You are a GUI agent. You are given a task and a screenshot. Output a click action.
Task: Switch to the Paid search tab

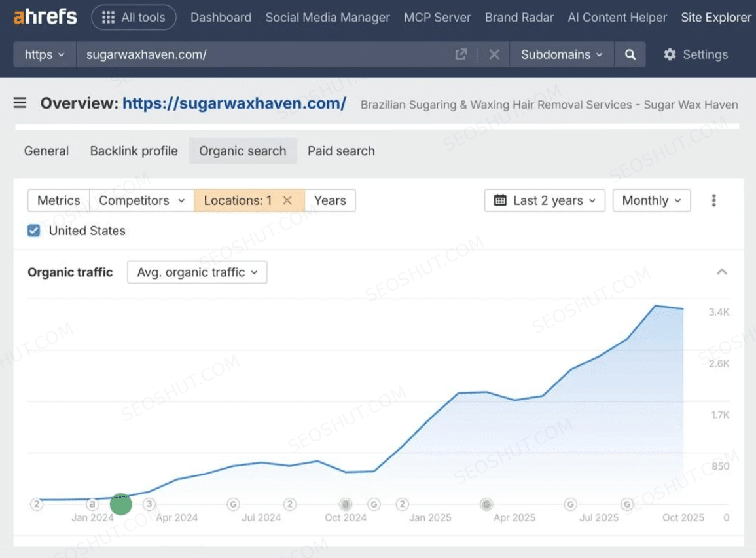point(341,151)
